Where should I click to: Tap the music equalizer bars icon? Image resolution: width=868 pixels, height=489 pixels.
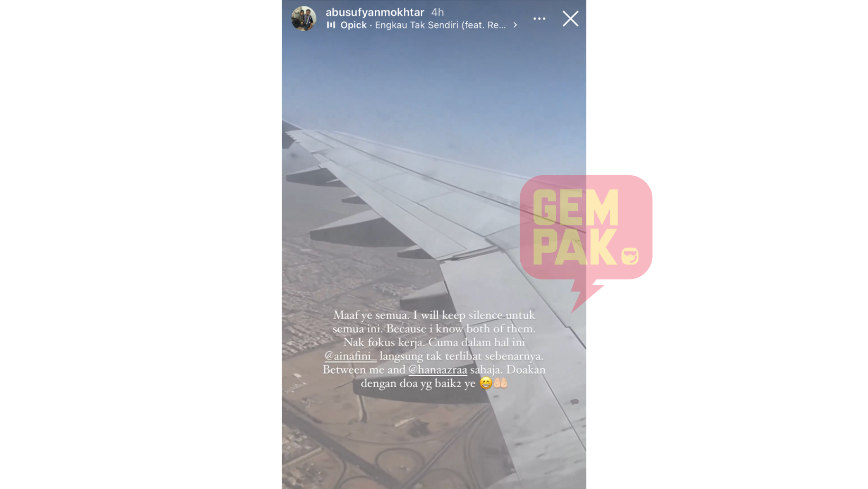pos(331,25)
